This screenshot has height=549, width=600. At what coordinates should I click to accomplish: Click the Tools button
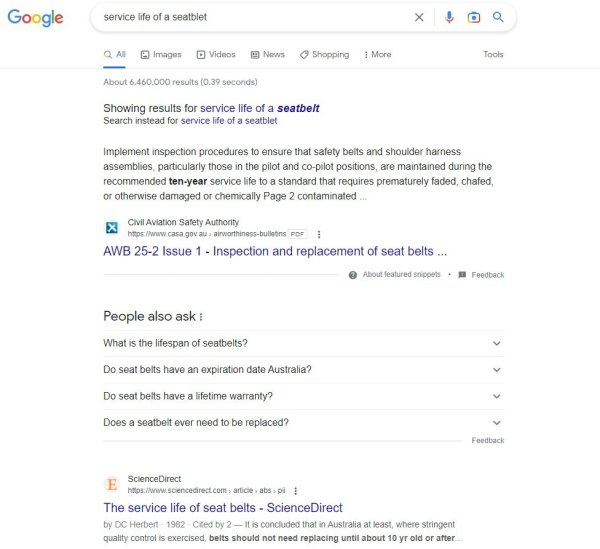(x=493, y=55)
